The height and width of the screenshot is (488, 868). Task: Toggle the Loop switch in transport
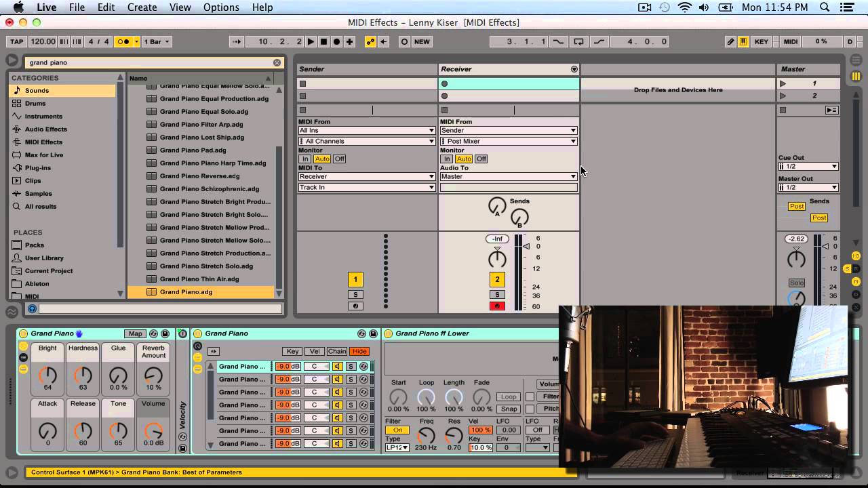point(578,41)
